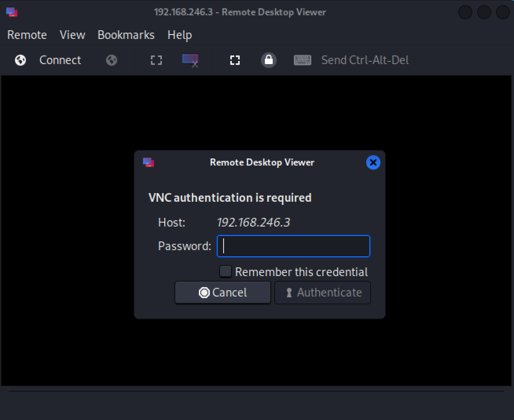514x420 pixels.
Task: Toggle the bright scaling brackets icon
Action: (x=235, y=60)
